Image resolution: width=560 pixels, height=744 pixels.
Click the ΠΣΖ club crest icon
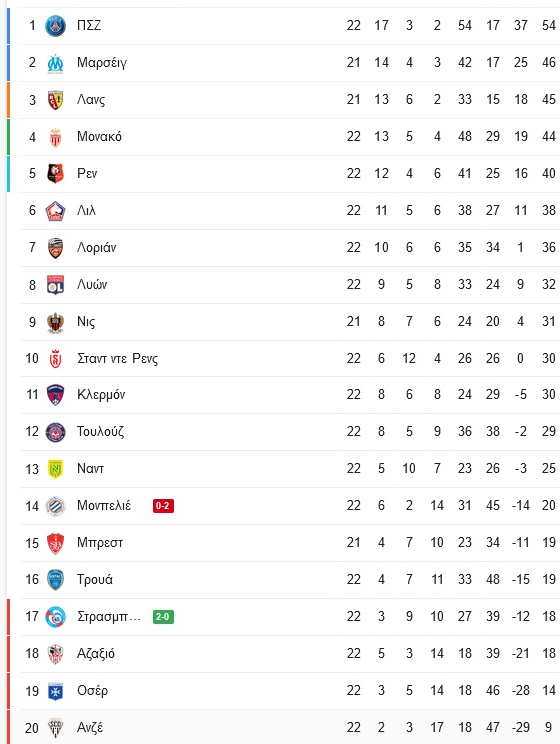click(x=55, y=26)
